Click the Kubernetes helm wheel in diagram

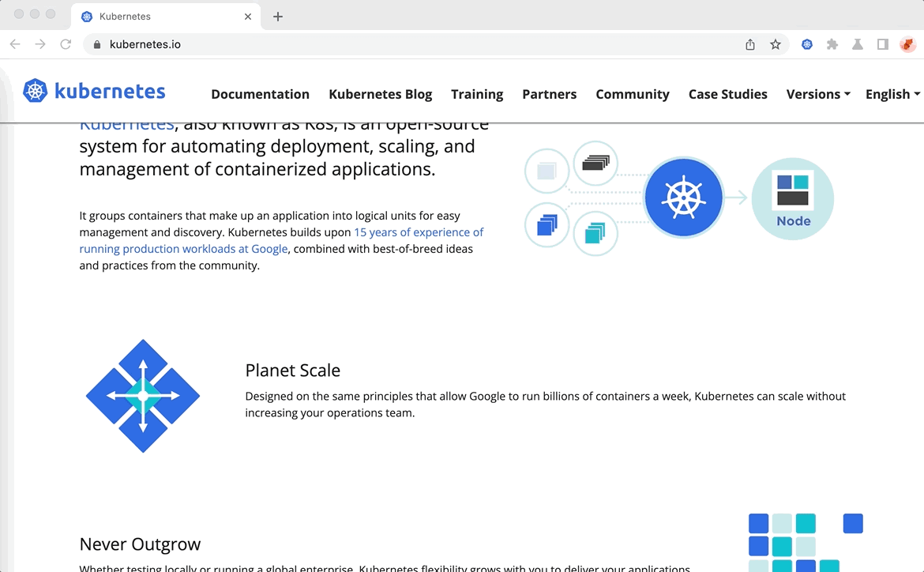tap(684, 198)
